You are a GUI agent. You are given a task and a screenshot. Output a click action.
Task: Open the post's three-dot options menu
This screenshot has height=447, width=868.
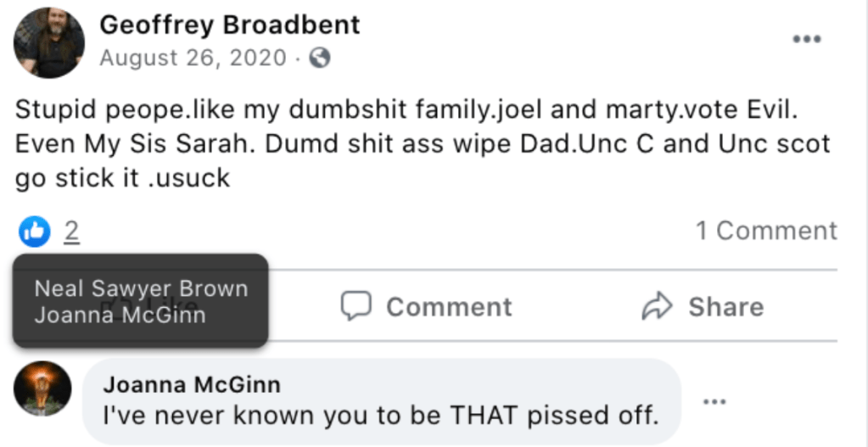[806, 39]
